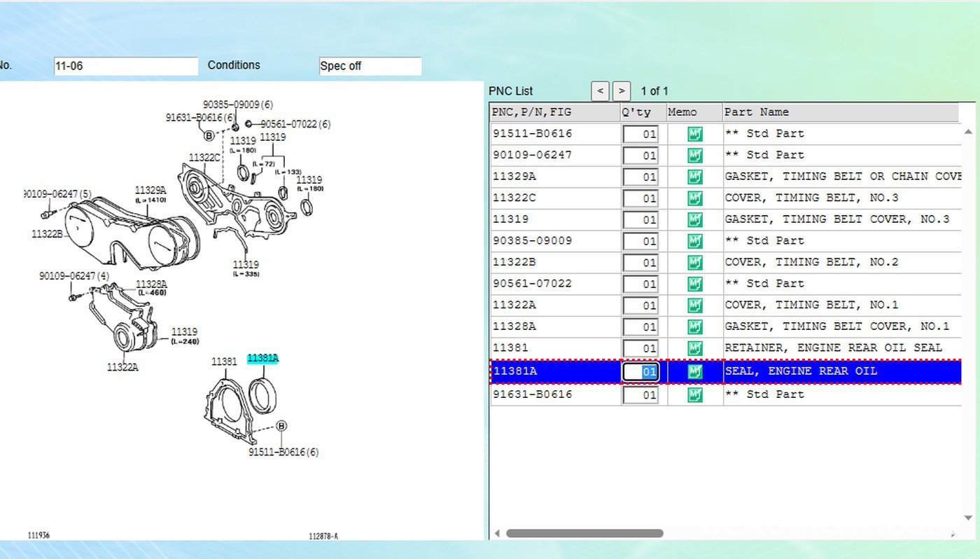Open memo icon for 90109-06247 row

694,156
